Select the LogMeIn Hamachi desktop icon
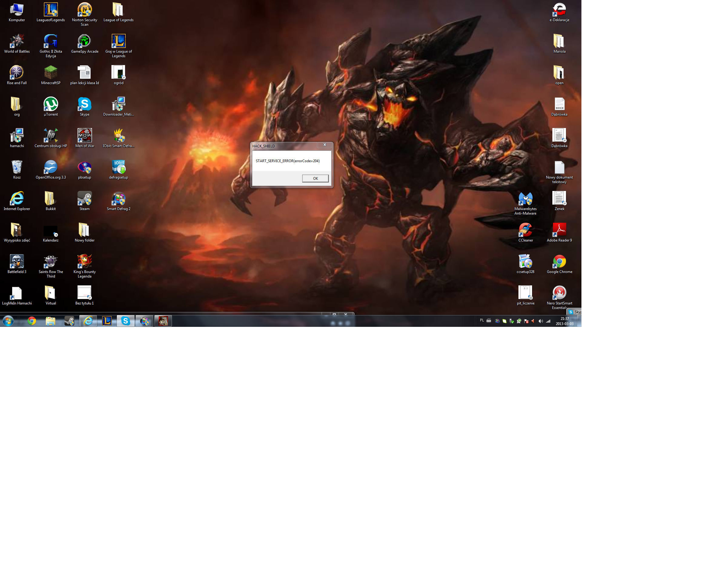The height and width of the screenshot is (572, 728). (17, 296)
